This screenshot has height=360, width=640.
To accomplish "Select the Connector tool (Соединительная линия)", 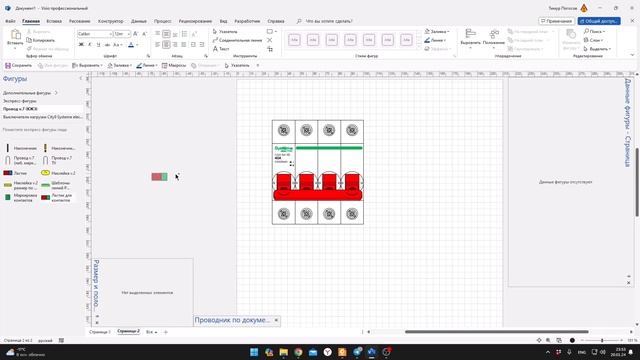I will coord(237,40).
